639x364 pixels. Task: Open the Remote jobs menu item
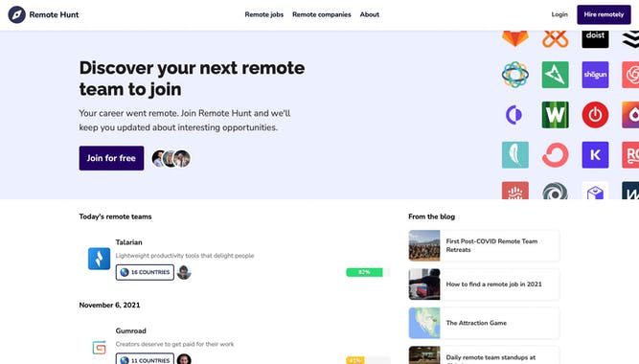(x=264, y=14)
